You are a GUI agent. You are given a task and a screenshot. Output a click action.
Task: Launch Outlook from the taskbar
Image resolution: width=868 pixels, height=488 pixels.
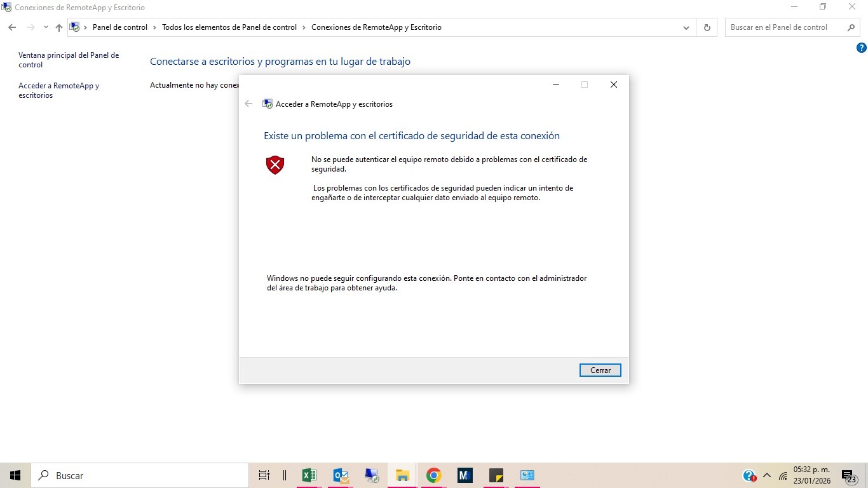[x=341, y=475]
